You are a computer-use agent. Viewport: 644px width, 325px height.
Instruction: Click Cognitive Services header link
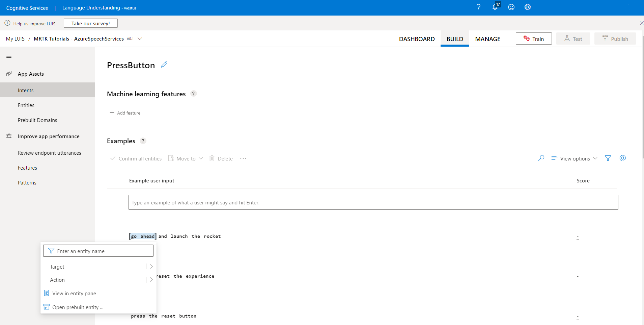pyautogui.click(x=27, y=8)
